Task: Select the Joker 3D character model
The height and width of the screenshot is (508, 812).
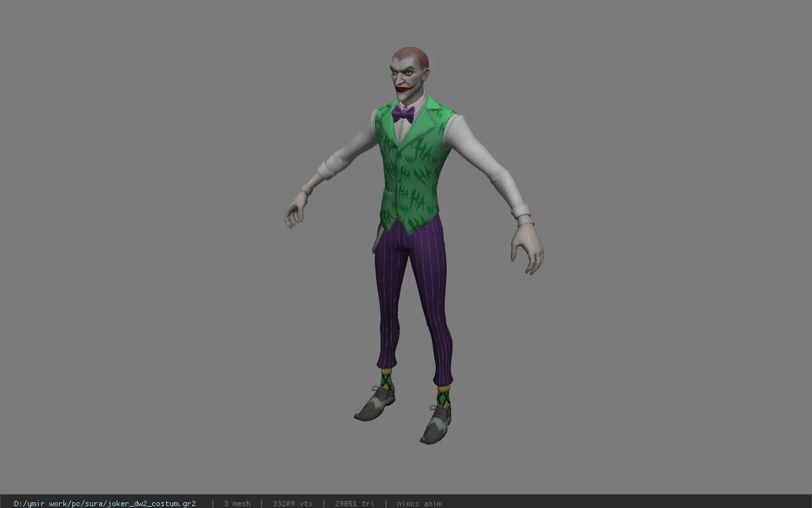Action: coord(412,244)
